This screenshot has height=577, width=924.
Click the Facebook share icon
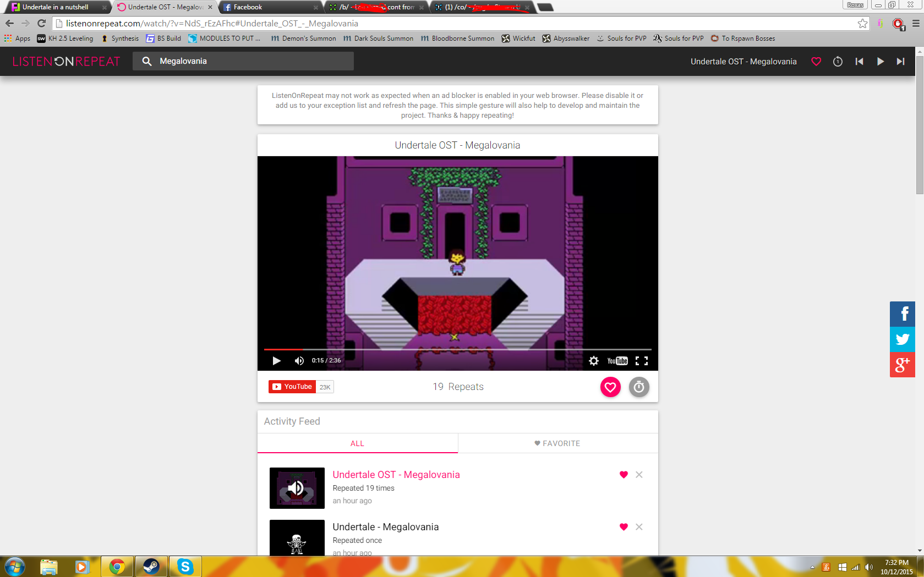[x=902, y=314]
